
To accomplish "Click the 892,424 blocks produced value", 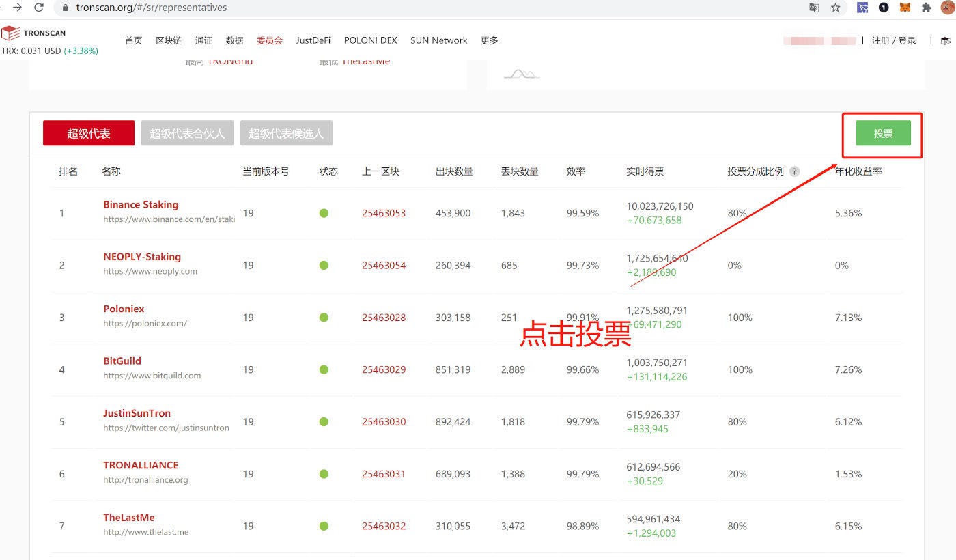I will (453, 422).
